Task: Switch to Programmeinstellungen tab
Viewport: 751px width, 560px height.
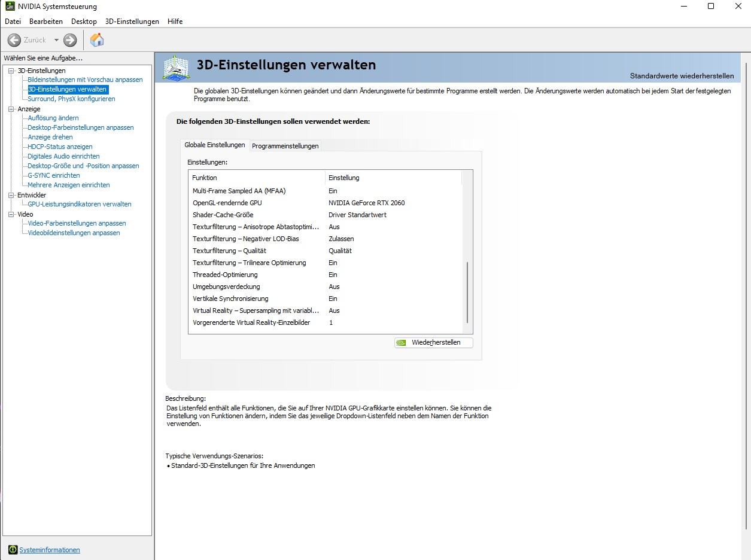Action: pyautogui.click(x=285, y=146)
